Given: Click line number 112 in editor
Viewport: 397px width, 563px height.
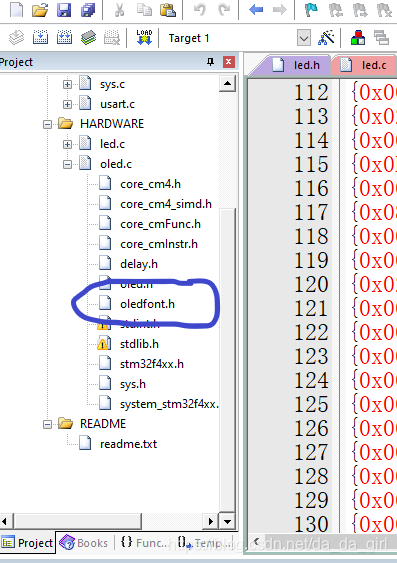Looking at the screenshot, I should click(x=311, y=93).
